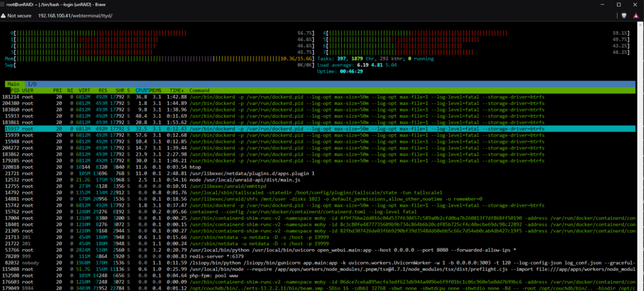Sort by the CPU% column header

(142, 90)
